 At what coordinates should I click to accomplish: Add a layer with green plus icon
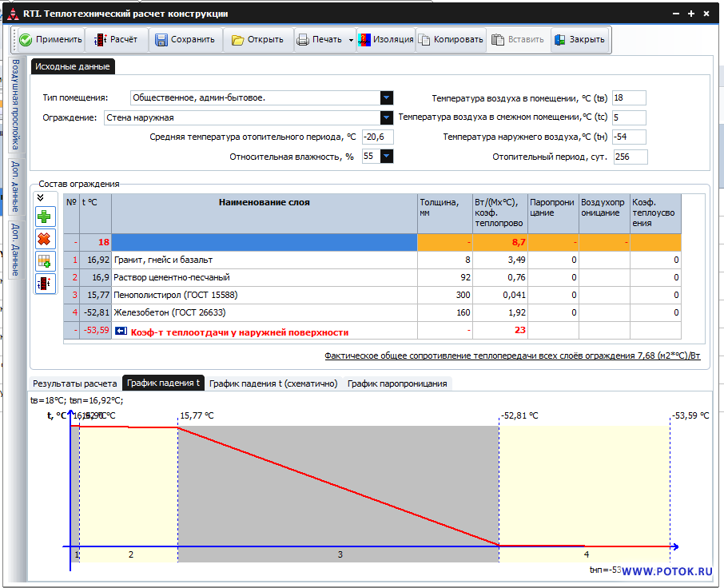(44, 217)
